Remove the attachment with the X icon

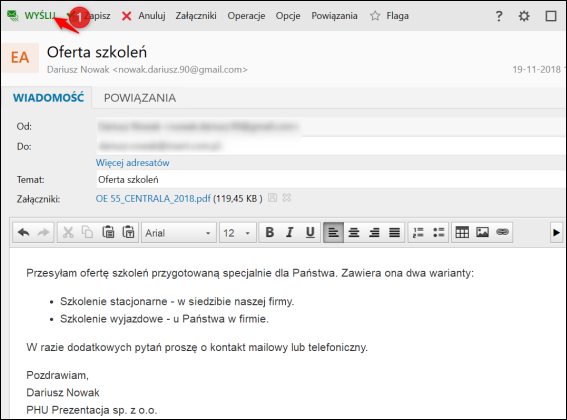[287, 198]
